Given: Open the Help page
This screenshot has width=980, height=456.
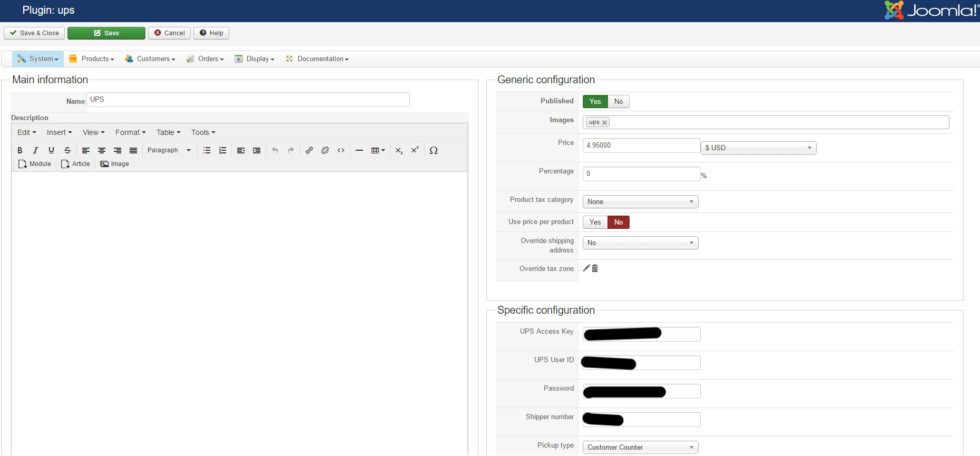Looking at the screenshot, I should pyautogui.click(x=211, y=33).
